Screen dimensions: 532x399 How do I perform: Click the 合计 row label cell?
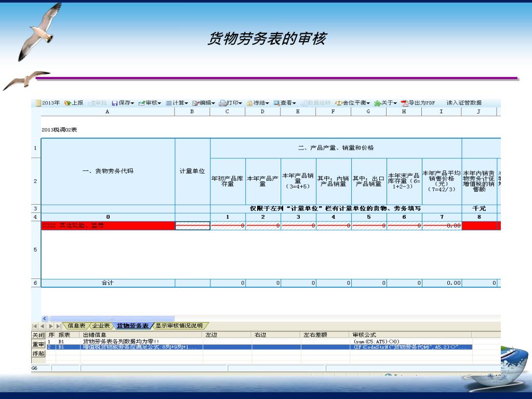point(108,283)
